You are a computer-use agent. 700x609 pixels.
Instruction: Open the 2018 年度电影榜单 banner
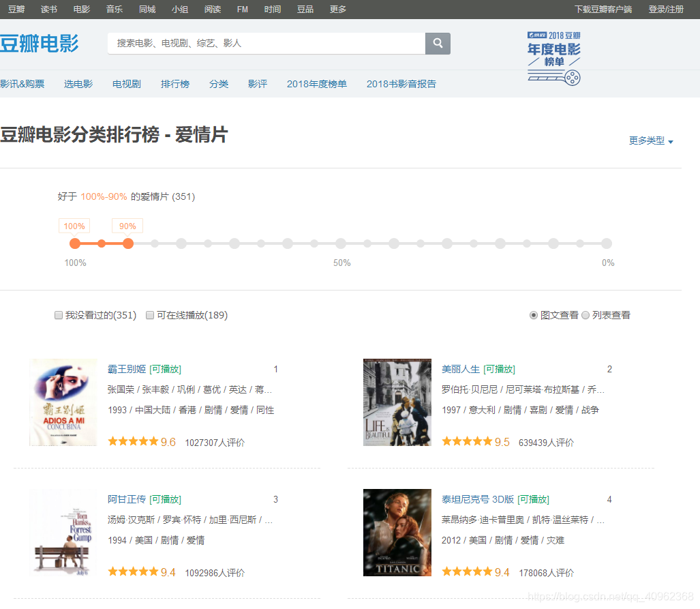point(554,58)
